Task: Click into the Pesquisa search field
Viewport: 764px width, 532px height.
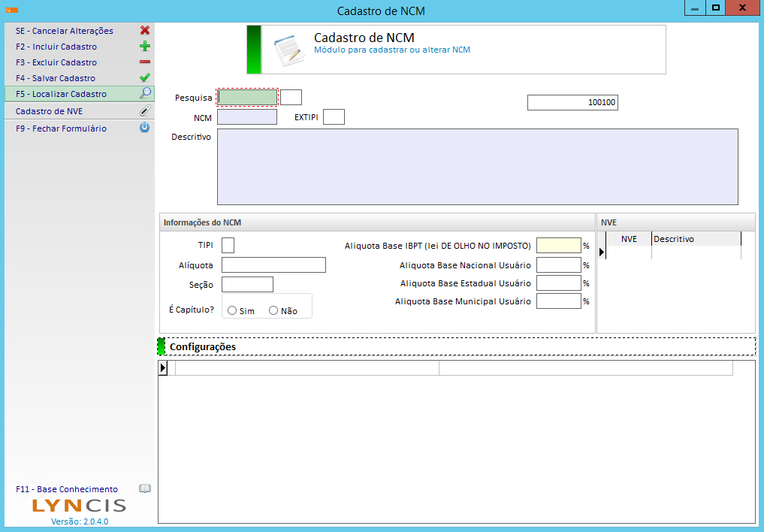Action: click(247, 97)
